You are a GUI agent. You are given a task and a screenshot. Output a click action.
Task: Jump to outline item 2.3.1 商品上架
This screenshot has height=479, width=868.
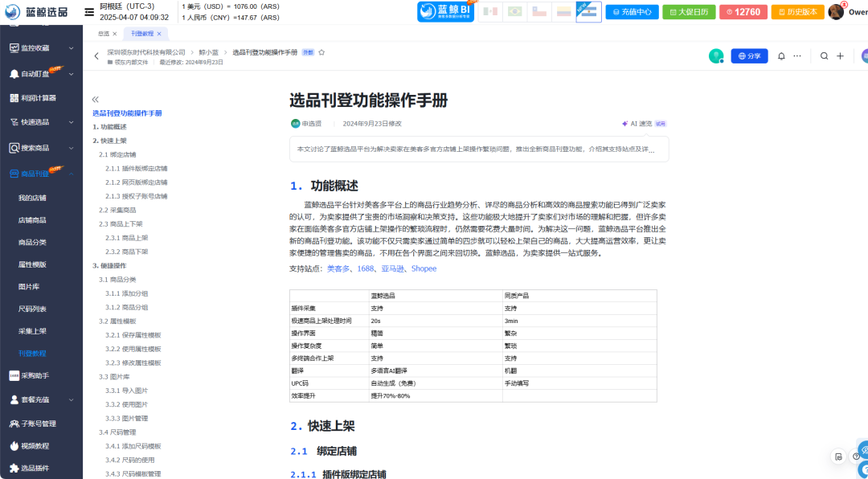click(x=127, y=238)
